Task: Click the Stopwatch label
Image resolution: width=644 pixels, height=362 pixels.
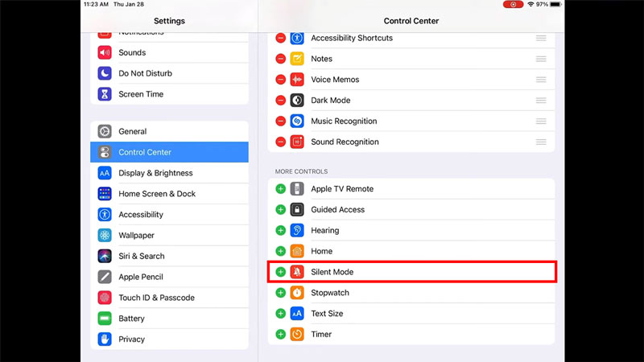Action: [x=330, y=293]
